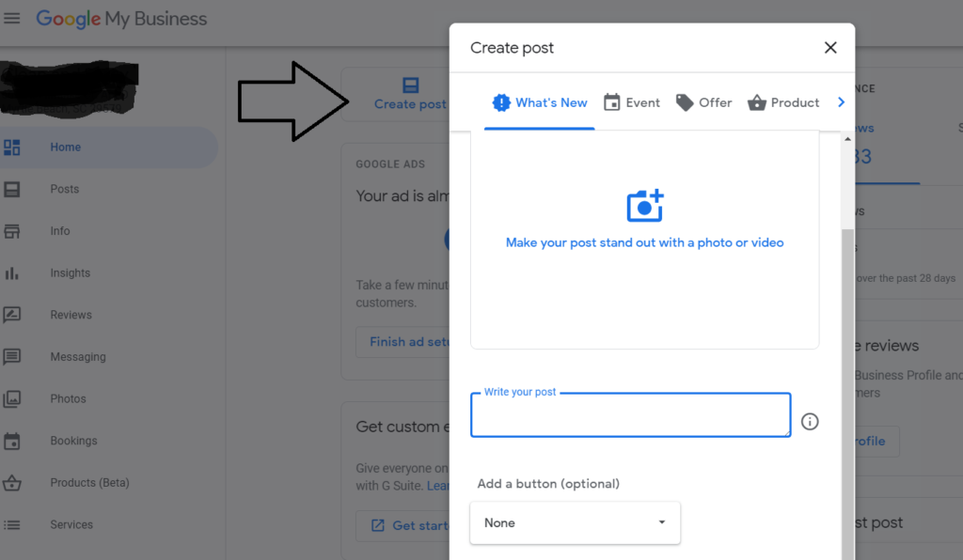Screen dimensions: 963x560
Task: Click in the Write your post field
Action: (x=631, y=415)
